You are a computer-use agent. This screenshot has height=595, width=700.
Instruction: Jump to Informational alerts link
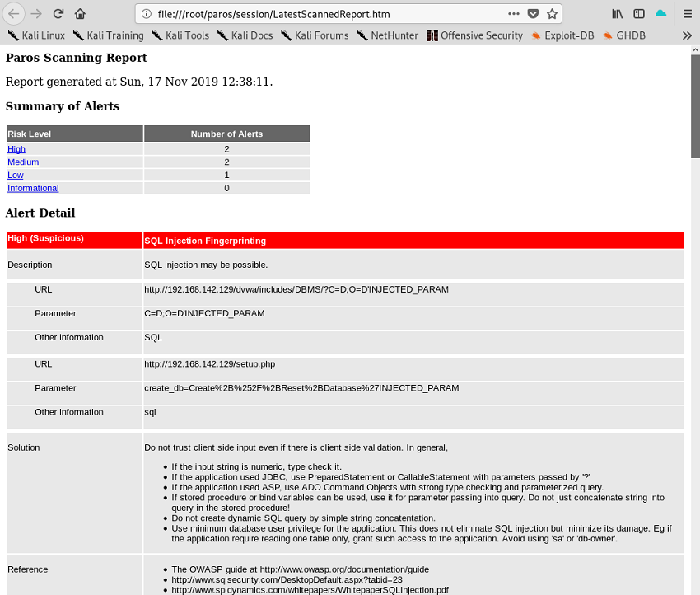click(x=33, y=188)
